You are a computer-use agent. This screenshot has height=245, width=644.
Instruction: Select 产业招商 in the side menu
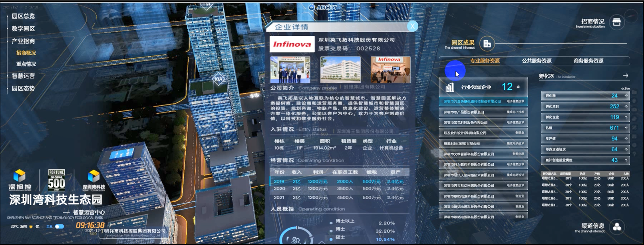click(x=23, y=41)
